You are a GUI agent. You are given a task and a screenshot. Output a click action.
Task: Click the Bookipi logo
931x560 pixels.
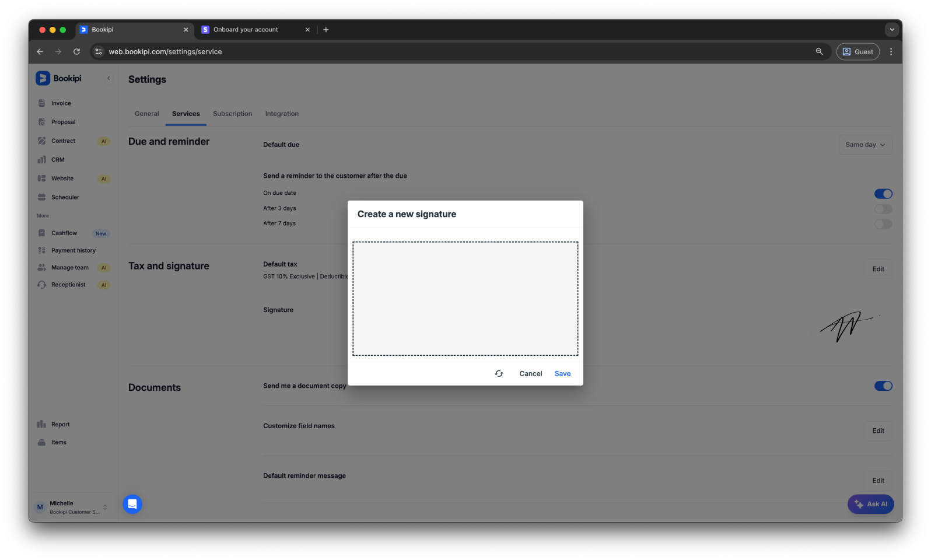tap(59, 78)
